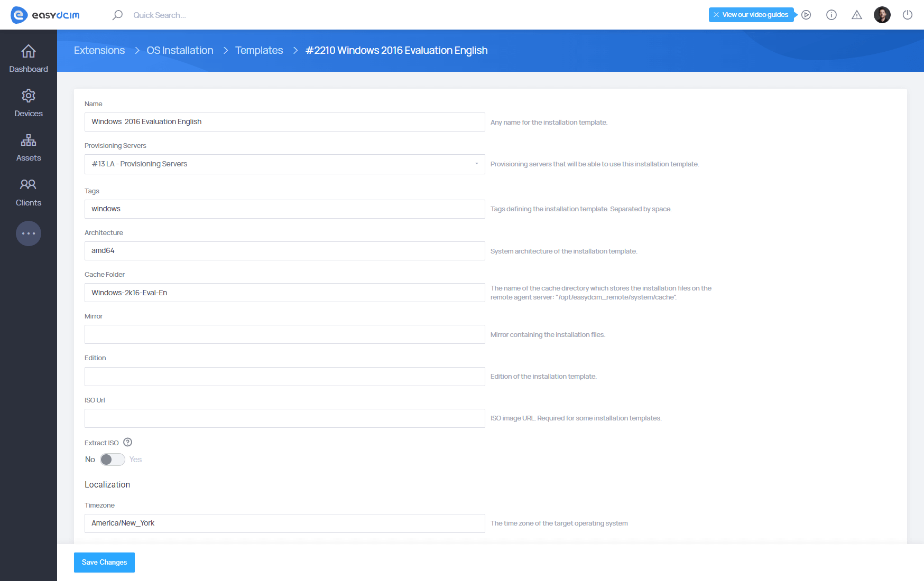924x581 pixels.
Task: Go to the Clients section
Action: pyautogui.click(x=28, y=192)
